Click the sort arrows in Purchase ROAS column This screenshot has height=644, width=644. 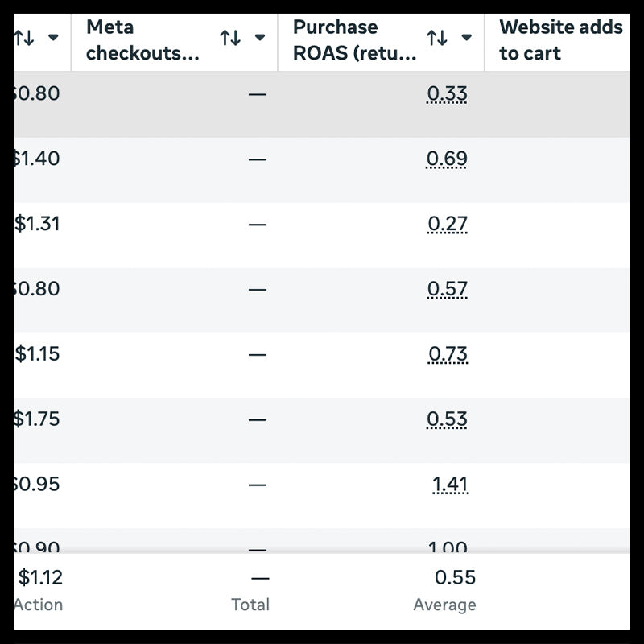[436, 38]
